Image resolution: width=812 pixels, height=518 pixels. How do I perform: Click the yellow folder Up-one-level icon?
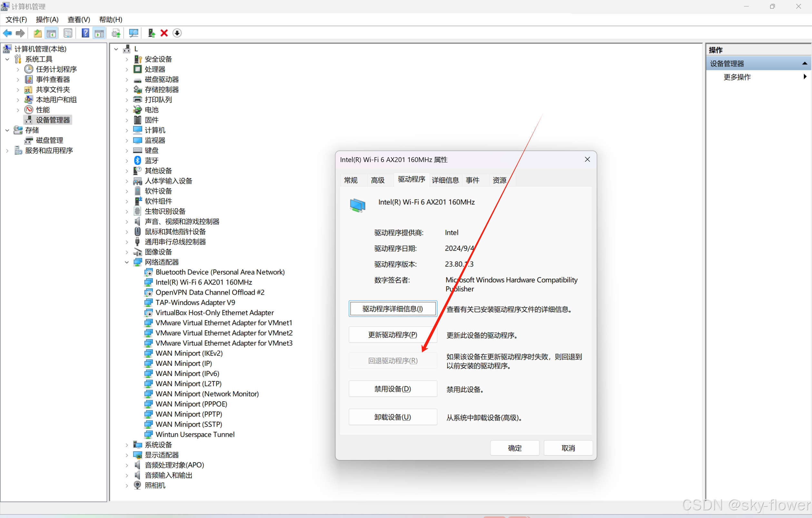[x=37, y=33]
